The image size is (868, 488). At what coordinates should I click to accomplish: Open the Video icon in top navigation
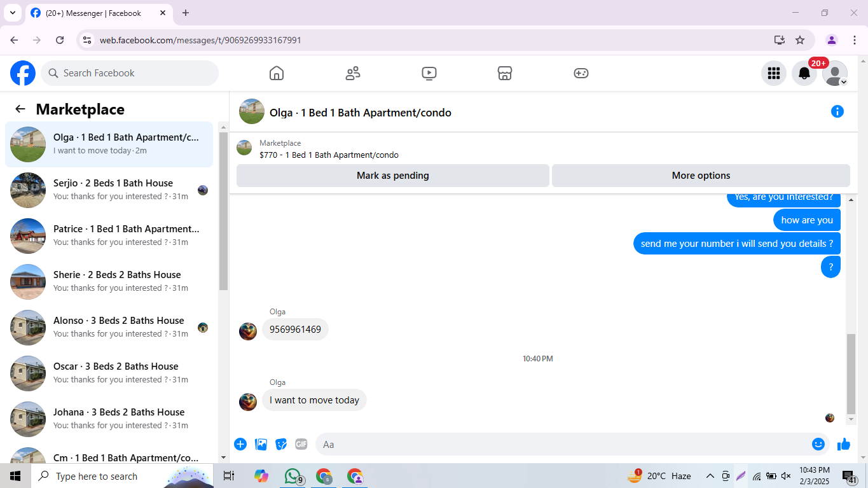[x=429, y=73]
